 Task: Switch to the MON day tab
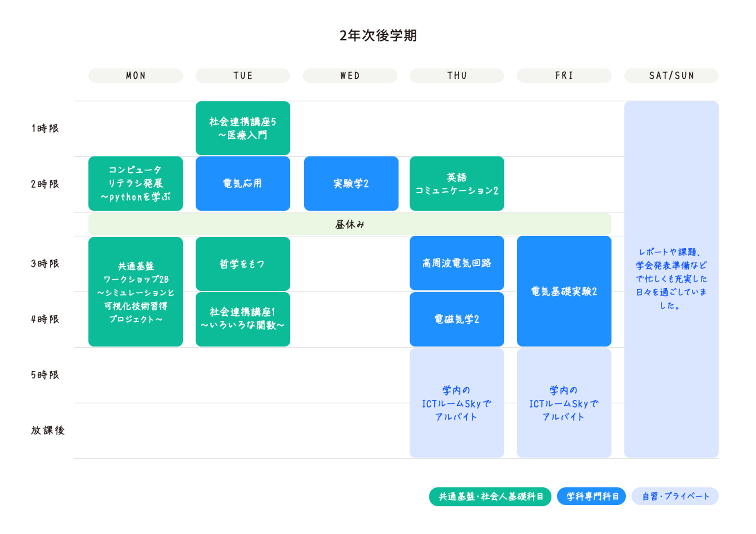click(x=135, y=75)
